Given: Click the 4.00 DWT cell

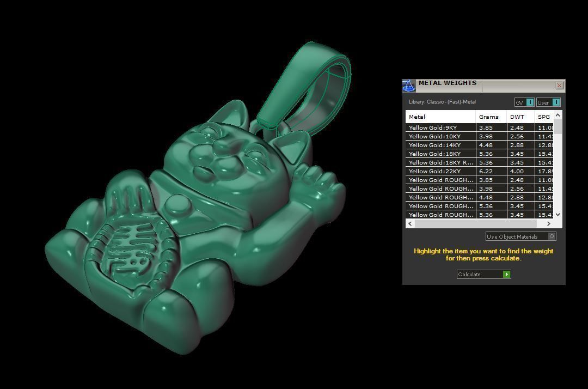Looking at the screenshot, I should coord(520,171).
